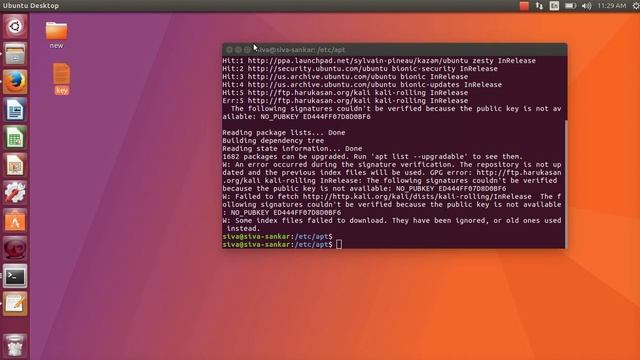Open the Ubuntu Dash search launcher
This screenshot has height=360, width=640.
point(15,27)
